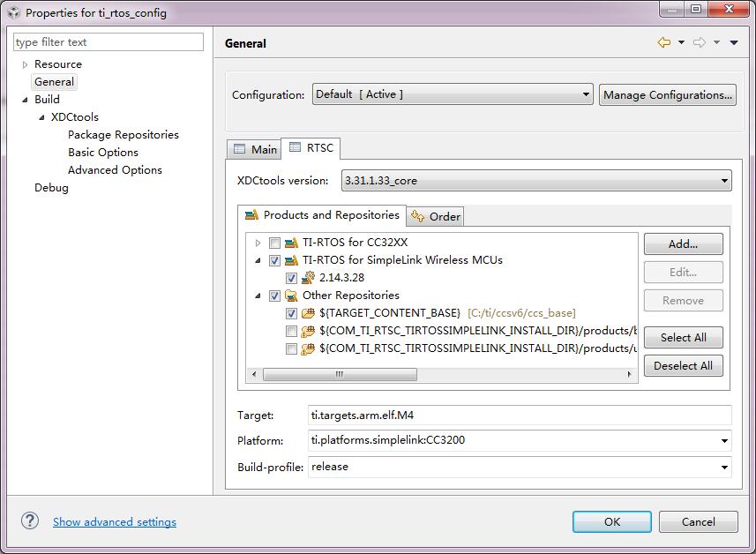Click the Target text field
Screen dimensions: 756x554
tap(520, 415)
